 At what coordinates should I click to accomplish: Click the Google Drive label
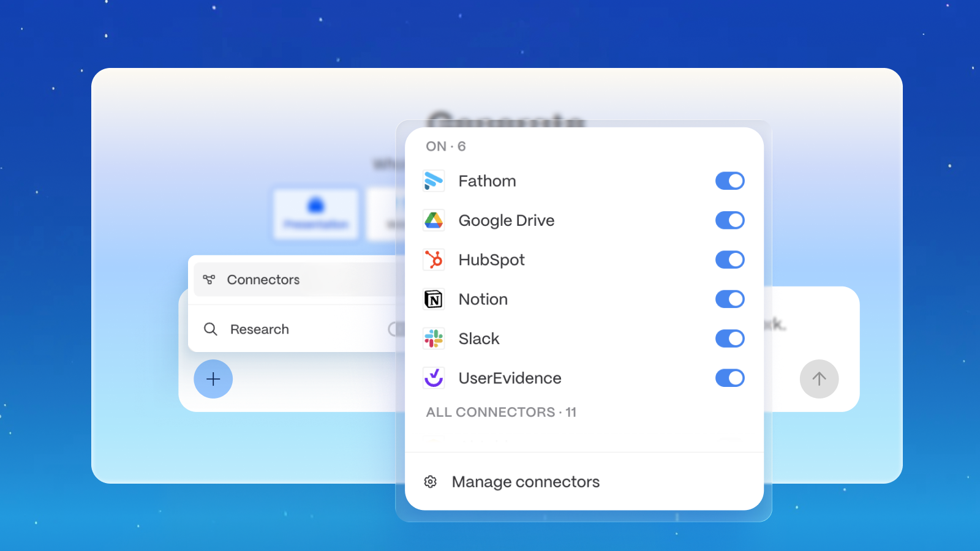tap(507, 220)
